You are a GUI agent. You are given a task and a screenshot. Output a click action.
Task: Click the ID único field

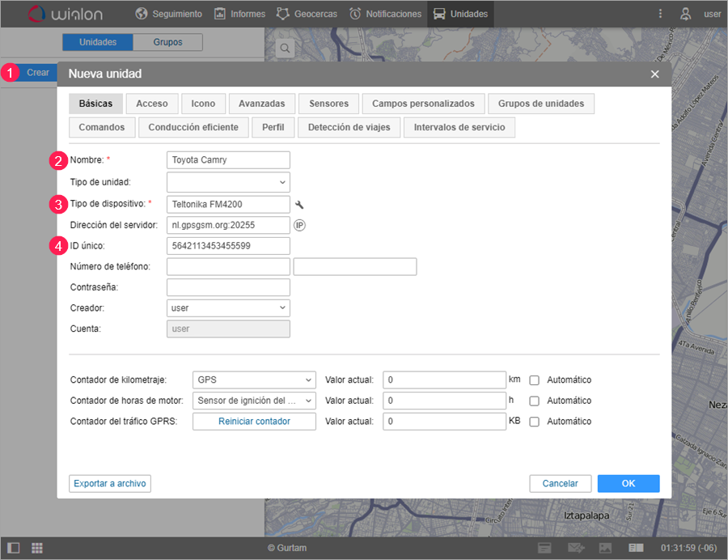[228, 246]
